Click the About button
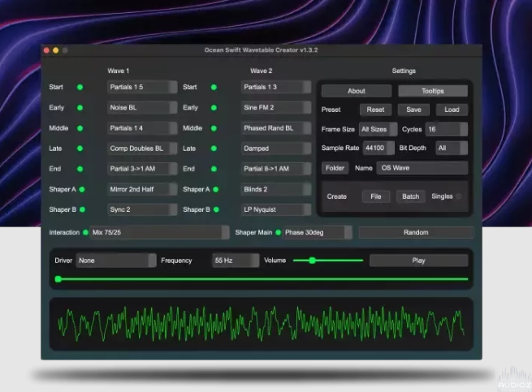Image resolution: width=532 pixels, height=392 pixels. click(357, 91)
